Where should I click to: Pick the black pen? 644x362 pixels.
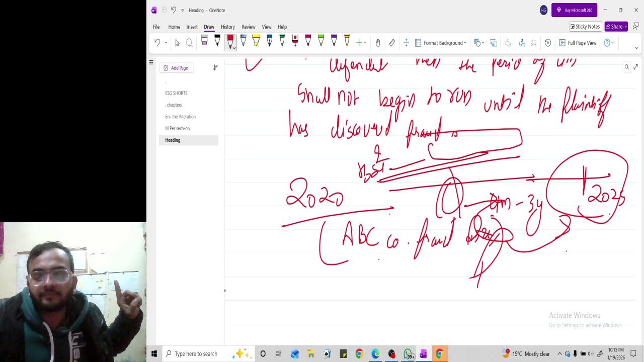click(x=217, y=41)
